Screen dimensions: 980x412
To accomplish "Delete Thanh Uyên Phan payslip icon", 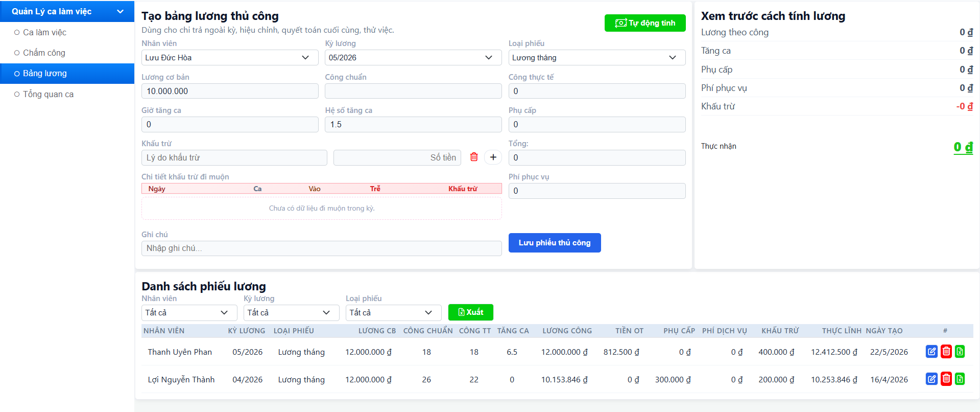I will (946, 352).
